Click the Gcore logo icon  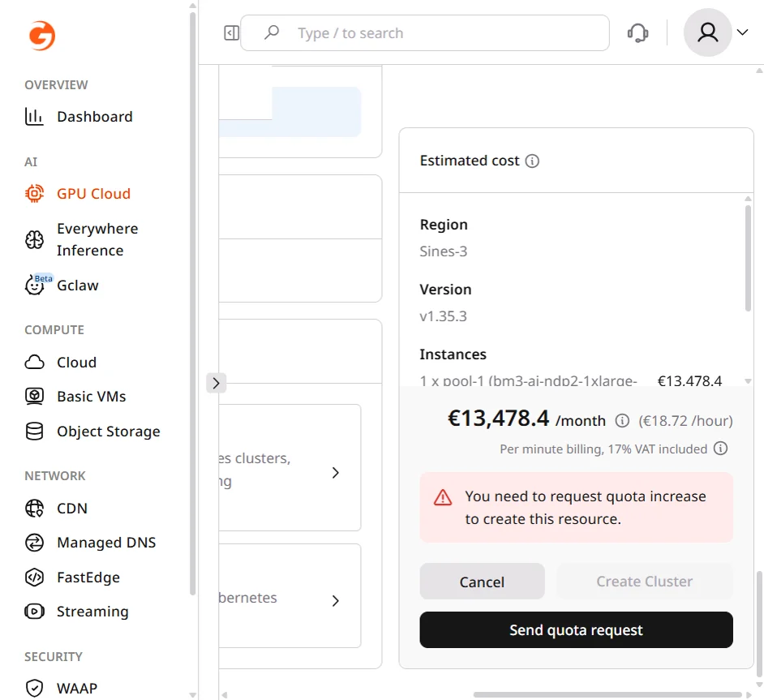(x=42, y=35)
